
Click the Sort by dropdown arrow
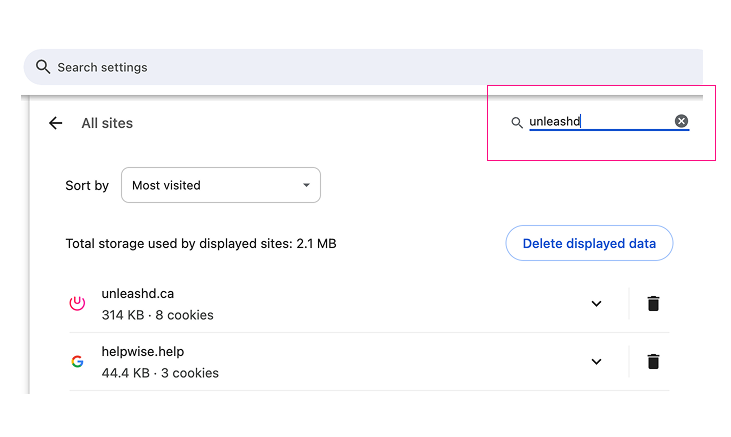click(x=306, y=186)
